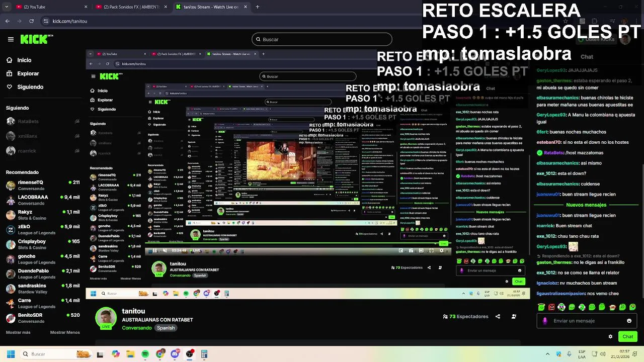Open the tab search dropdown in the main browser
Screen dimensions: 644x362
(x=7, y=7)
